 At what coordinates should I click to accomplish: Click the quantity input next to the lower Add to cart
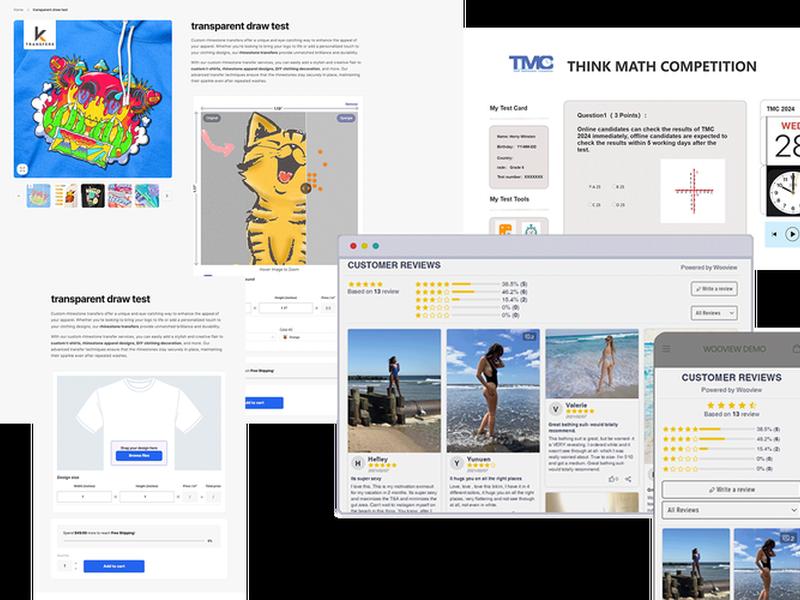(65, 566)
